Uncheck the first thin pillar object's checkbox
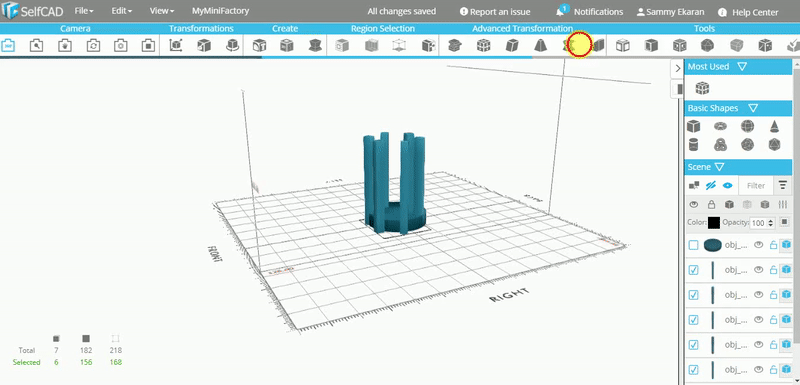The width and height of the screenshot is (800, 385). [693, 270]
